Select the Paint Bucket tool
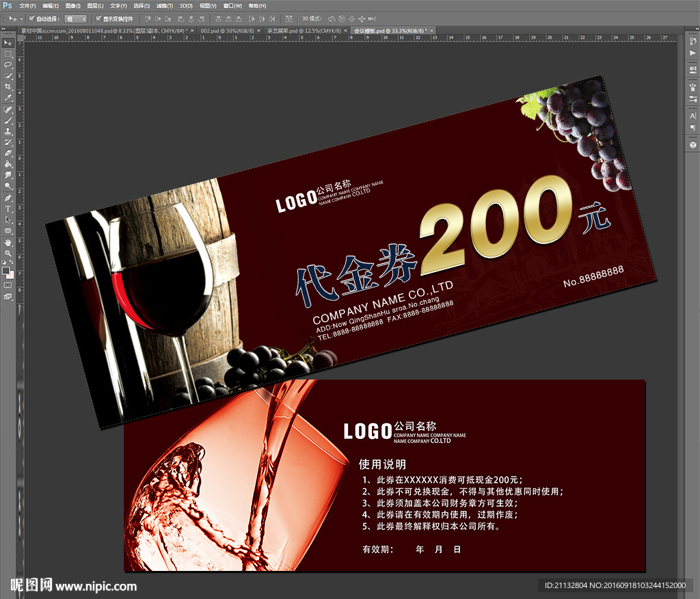The height and width of the screenshot is (599, 700). pos(8,164)
